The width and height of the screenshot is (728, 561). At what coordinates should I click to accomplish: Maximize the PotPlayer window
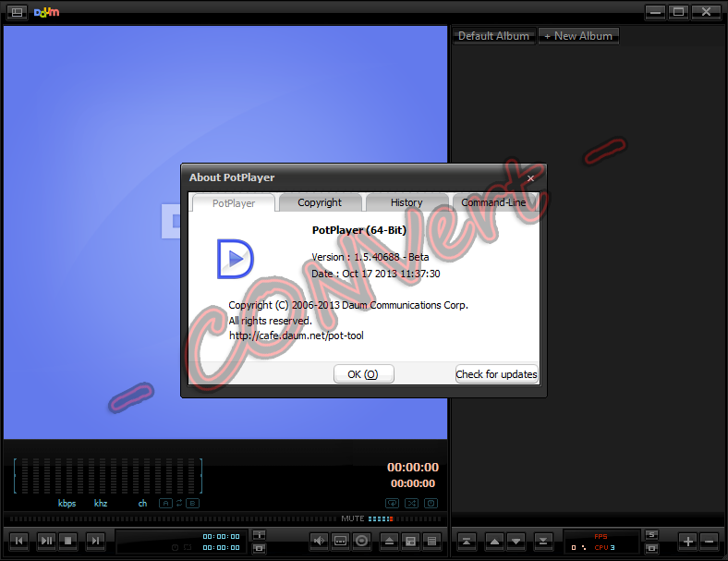pyautogui.click(x=678, y=12)
